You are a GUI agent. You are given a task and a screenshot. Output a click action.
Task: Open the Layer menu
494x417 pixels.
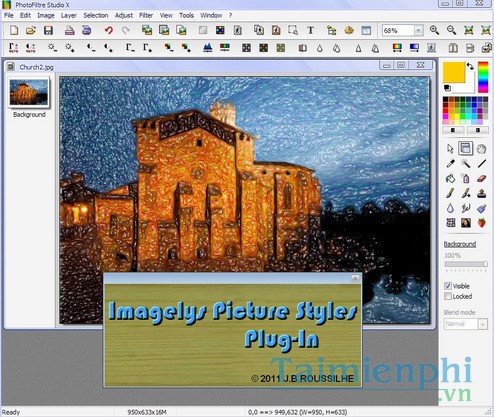coord(68,15)
